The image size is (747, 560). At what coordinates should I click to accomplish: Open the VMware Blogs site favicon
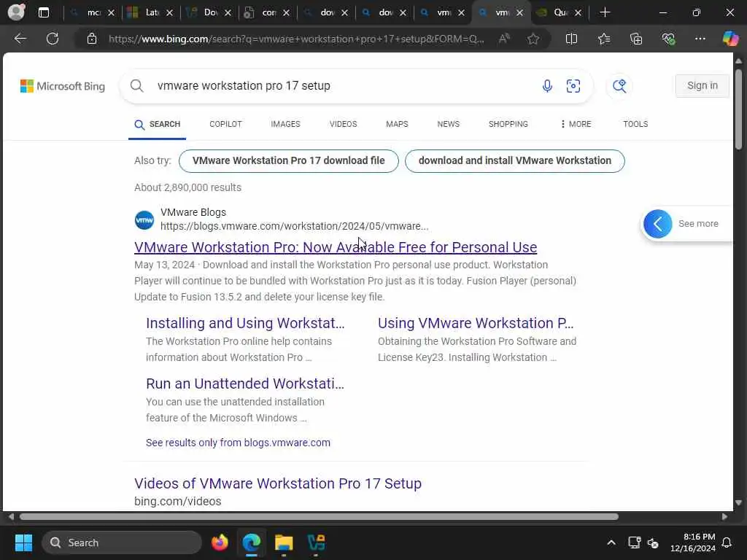coord(144,220)
